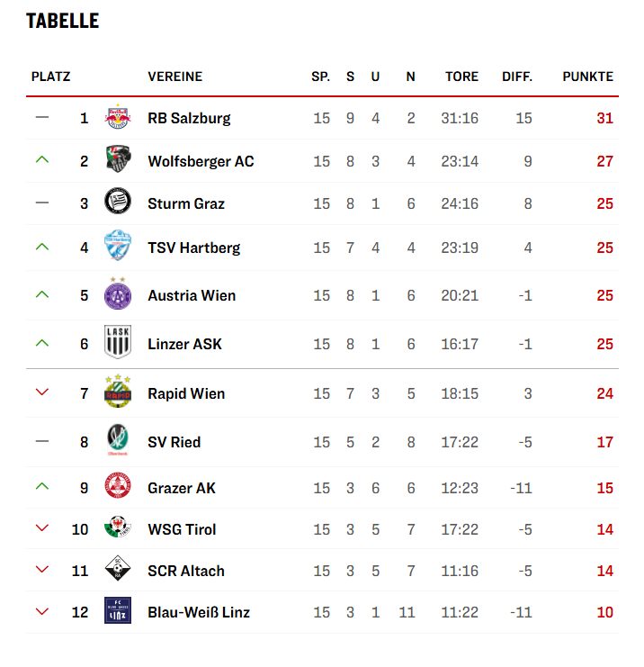Click the Sturm Graz club logo

point(116,203)
